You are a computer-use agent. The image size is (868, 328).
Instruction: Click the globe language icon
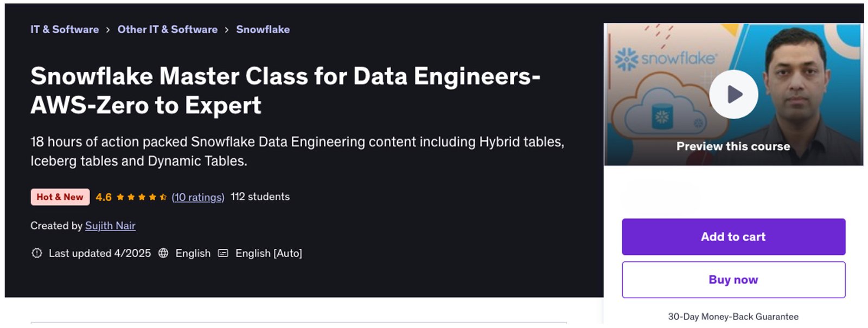point(163,253)
